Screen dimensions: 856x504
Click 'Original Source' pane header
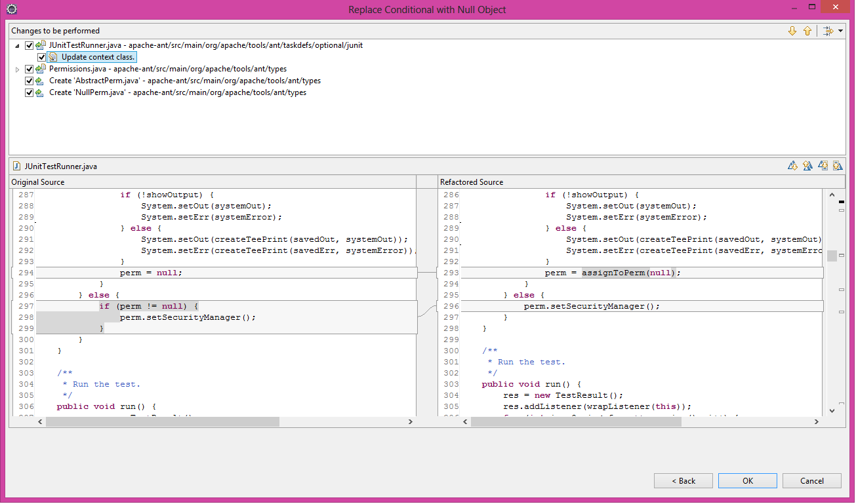[38, 182]
